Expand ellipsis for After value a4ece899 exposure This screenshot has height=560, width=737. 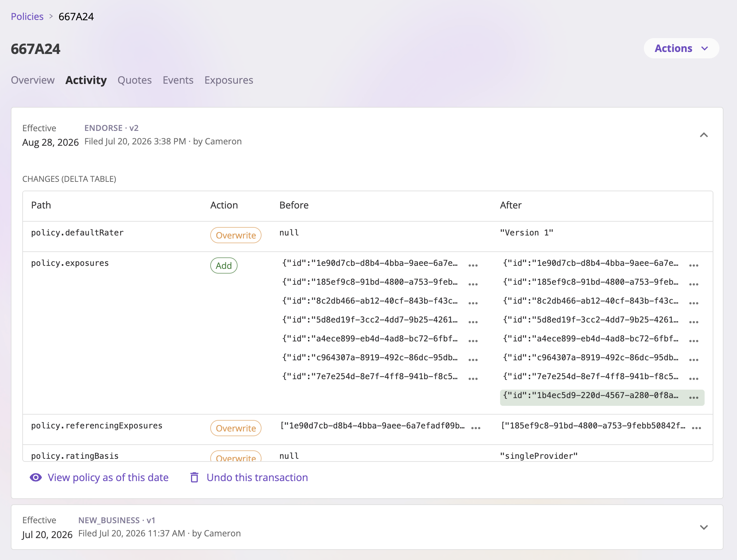694,341
